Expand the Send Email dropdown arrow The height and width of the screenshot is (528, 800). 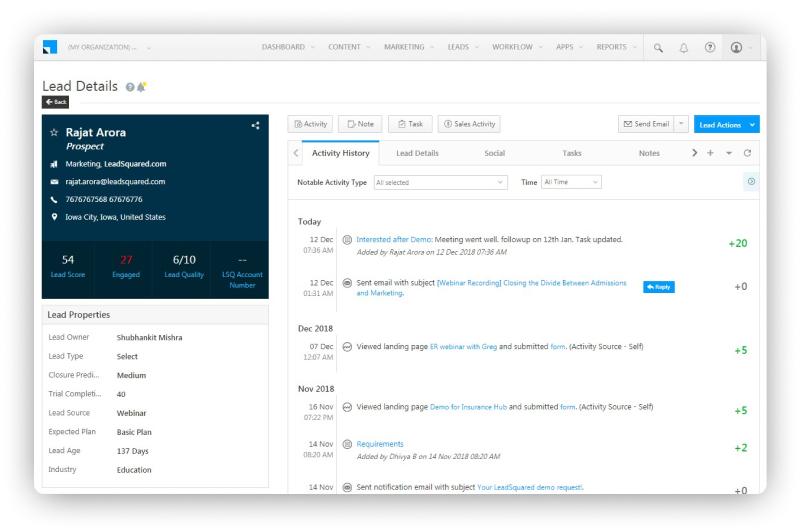tap(681, 124)
